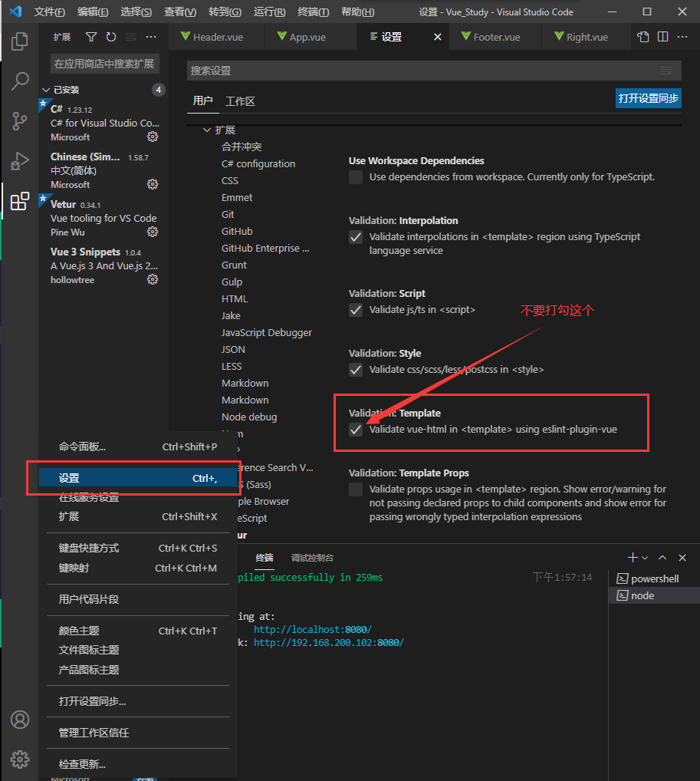Open the Run and Debug view

[20, 161]
